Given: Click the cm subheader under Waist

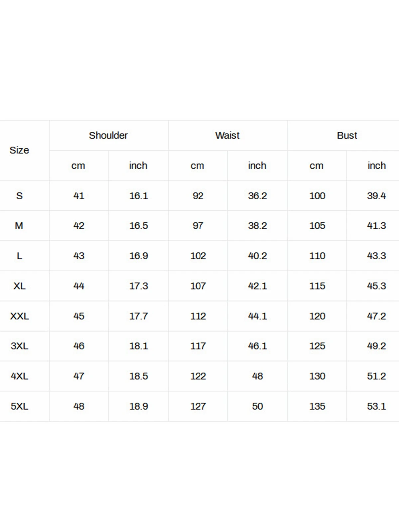Looking at the screenshot, I should click(198, 166).
